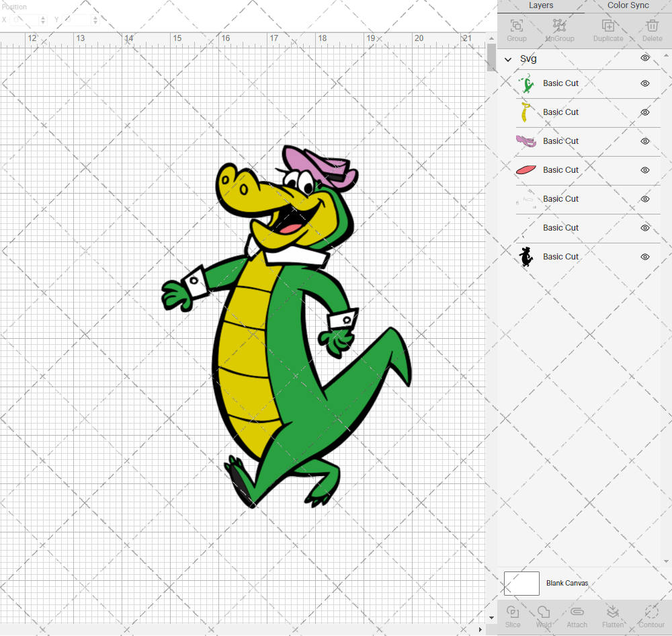
Task: Click the Delete trash icon
Action: pyautogui.click(x=652, y=26)
